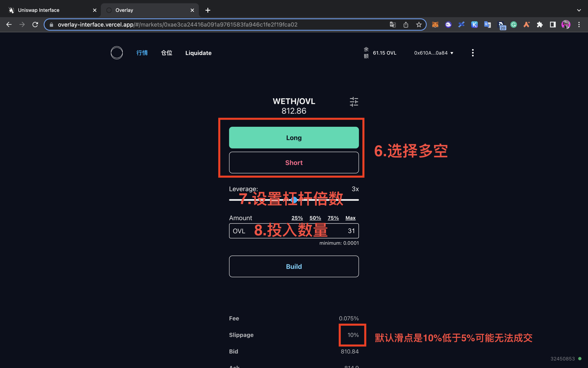Open the blue K extension
This screenshot has height=368, width=588.
point(474,24)
